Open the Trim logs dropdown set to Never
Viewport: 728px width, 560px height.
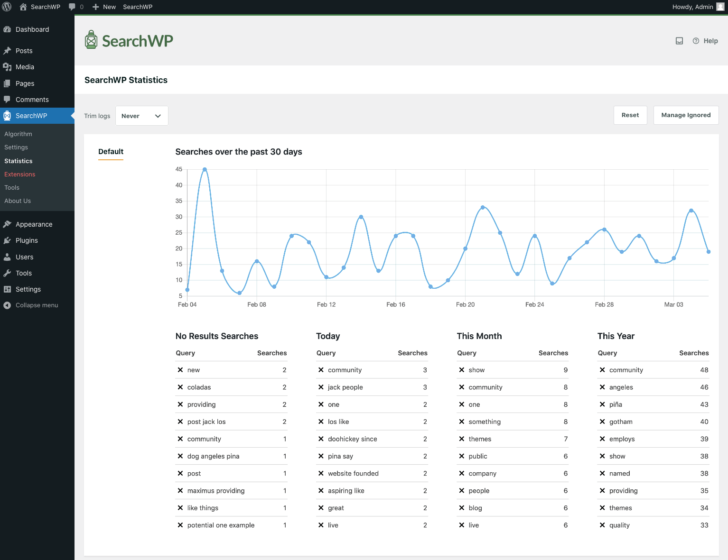tap(141, 116)
